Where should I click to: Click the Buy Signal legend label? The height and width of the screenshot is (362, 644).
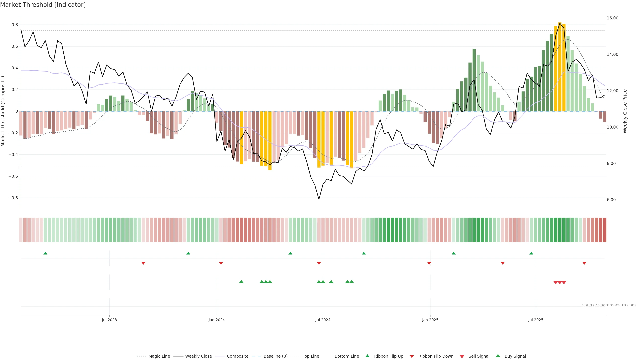coord(515,356)
